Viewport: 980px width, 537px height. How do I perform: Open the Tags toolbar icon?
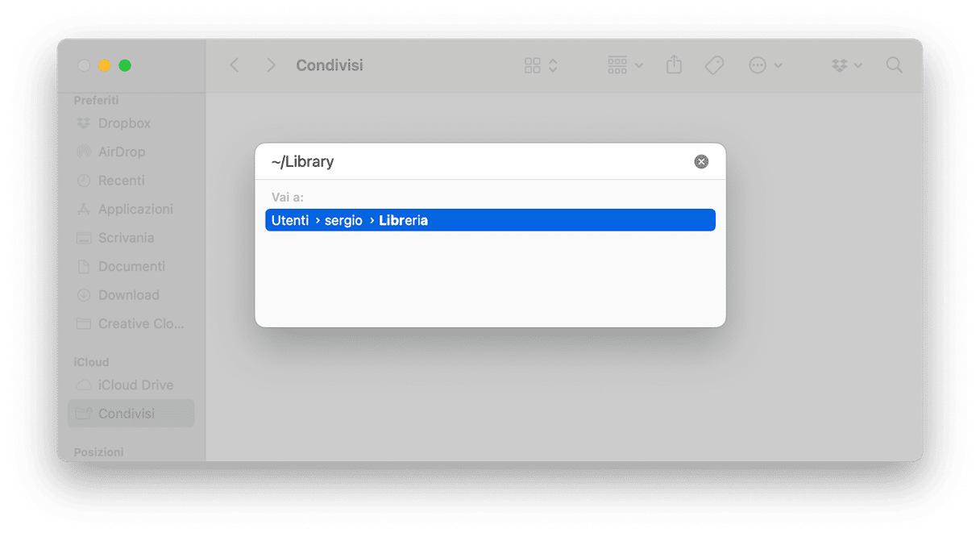[x=714, y=65]
